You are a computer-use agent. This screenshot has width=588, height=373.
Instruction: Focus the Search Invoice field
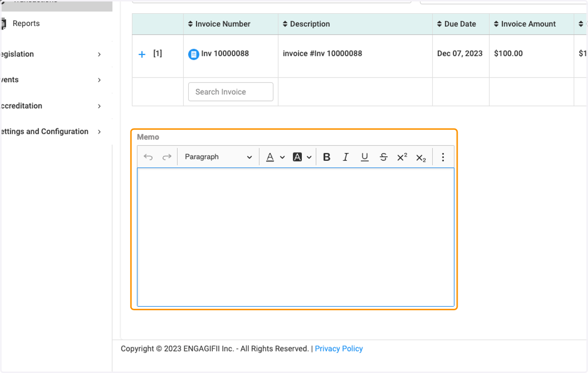(x=231, y=92)
